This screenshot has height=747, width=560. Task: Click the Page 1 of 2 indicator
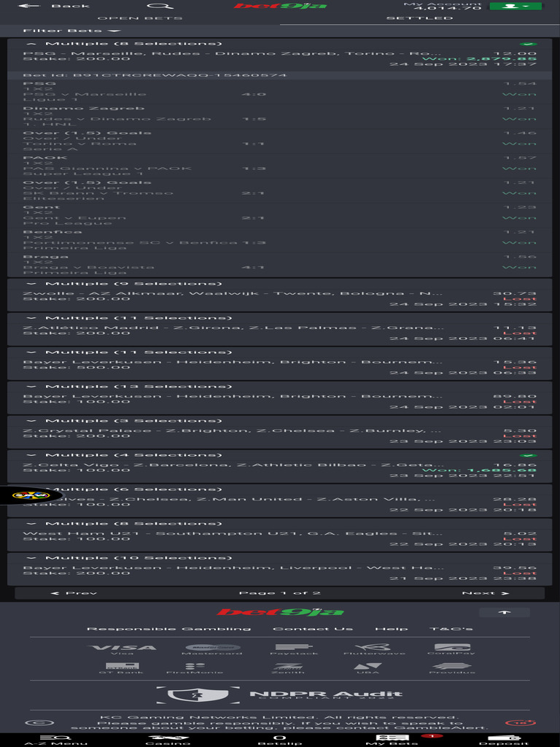279,593
